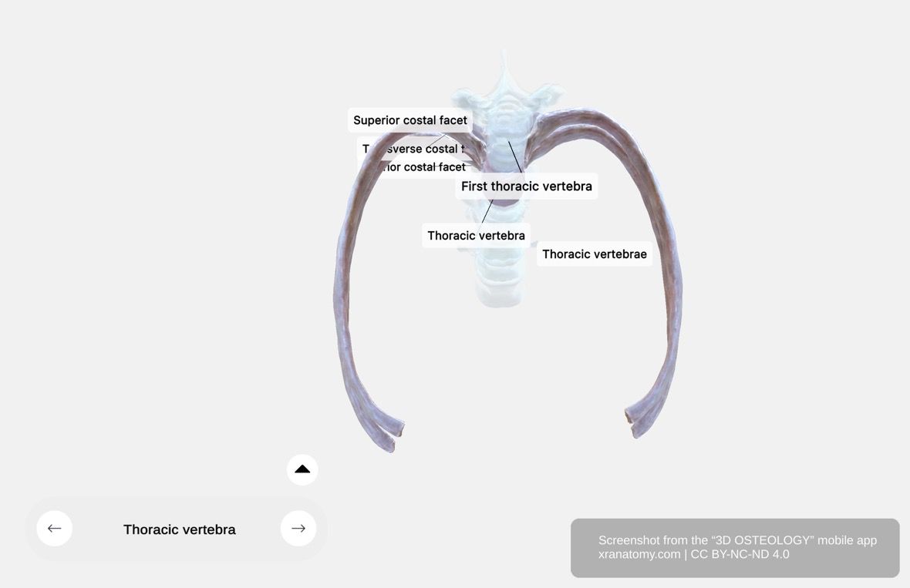Click the Transverse costal facet label
Image resolution: width=910 pixels, height=588 pixels.
click(413, 149)
